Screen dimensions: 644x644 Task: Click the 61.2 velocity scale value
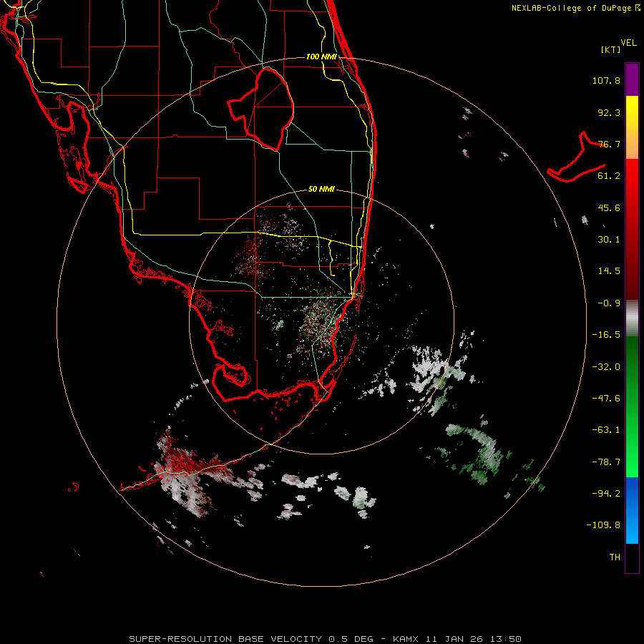[x=609, y=176]
